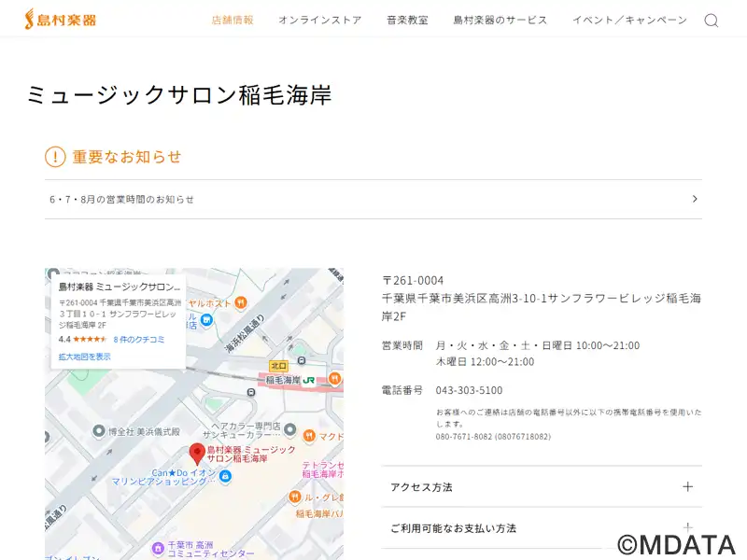Viewport: 747px width, 560px height.
Task: Click the red map pin for 島村楽器
Action: click(197, 454)
